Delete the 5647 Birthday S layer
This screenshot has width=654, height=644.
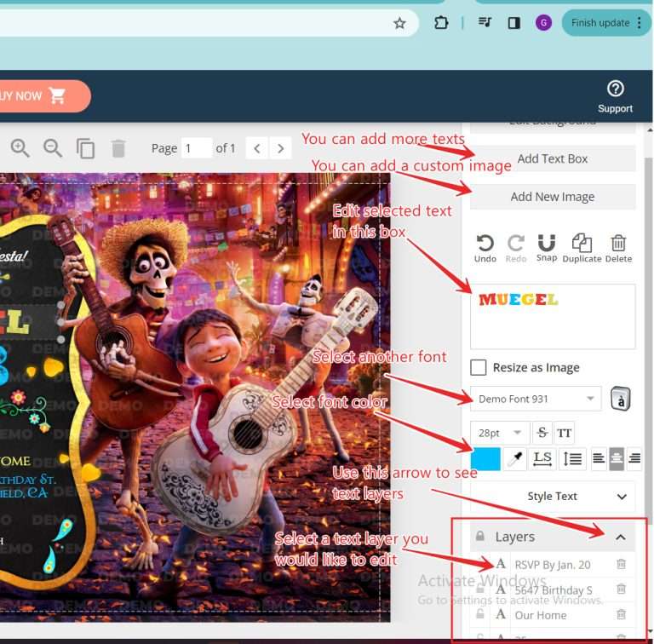point(621,589)
